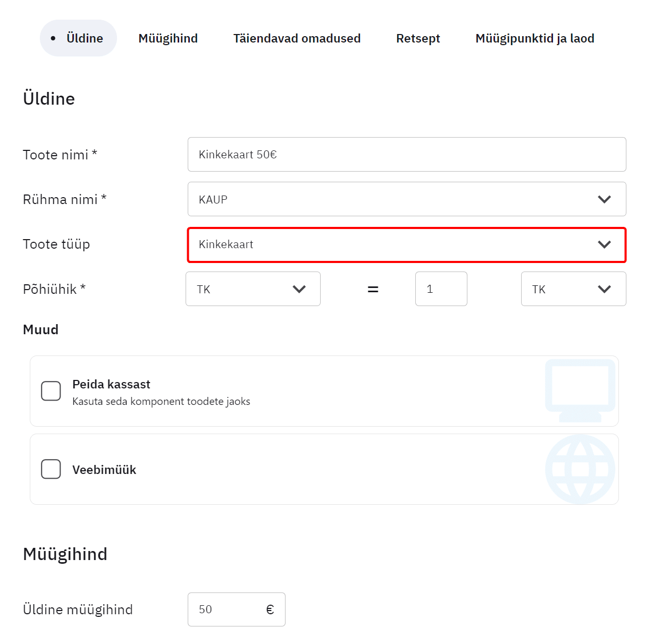The height and width of the screenshot is (644, 645).
Task: Click the Toote nimi text field
Action: click(406, 155)
